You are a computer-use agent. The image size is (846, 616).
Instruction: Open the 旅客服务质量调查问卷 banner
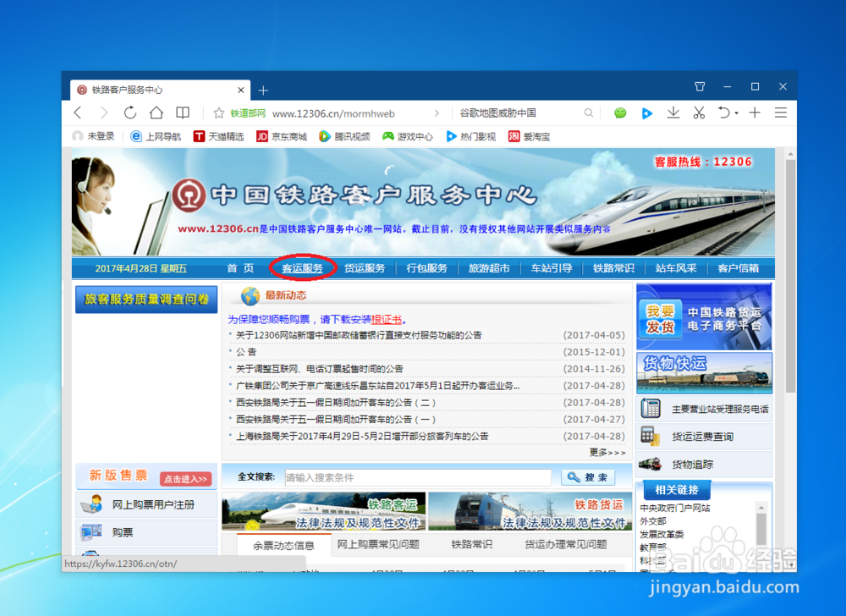point(146,300)
